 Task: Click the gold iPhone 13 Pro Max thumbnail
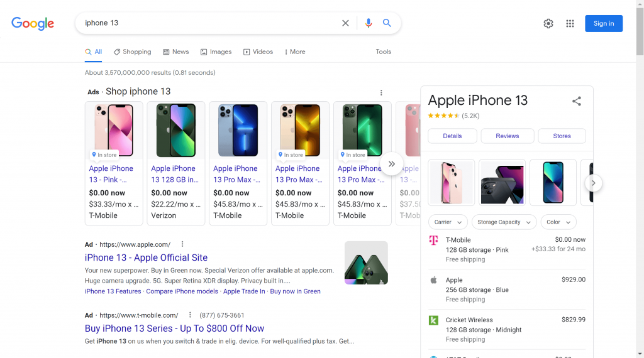pyautogui.click(x=300, y=130)
